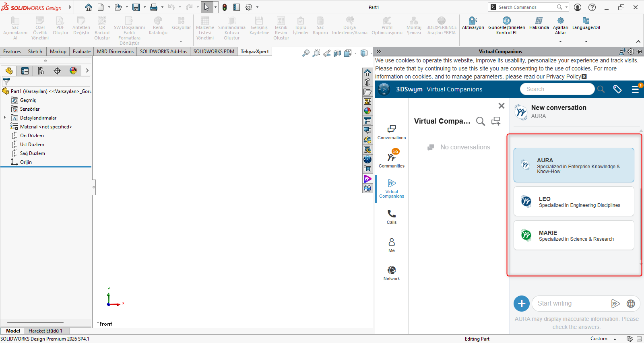
Task: Pin the Virtual Companions task pane
Action: coord(639,52)
